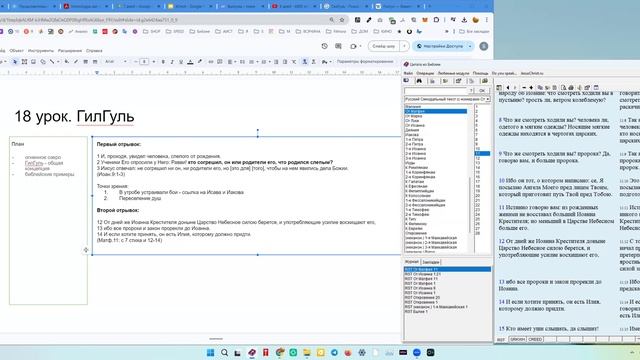
Task: Pick the text box tool
Action: click(x=24, y=62)
